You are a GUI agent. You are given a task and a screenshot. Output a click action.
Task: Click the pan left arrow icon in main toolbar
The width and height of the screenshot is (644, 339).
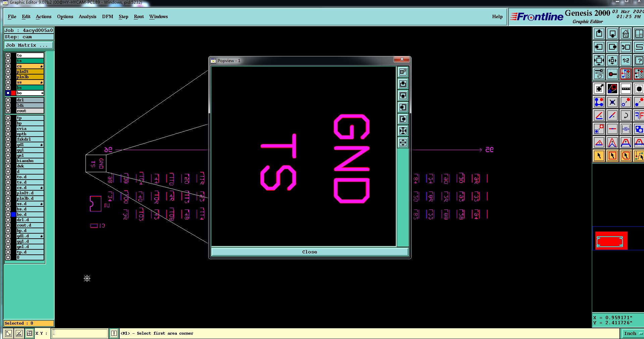(x=599, y=47)
